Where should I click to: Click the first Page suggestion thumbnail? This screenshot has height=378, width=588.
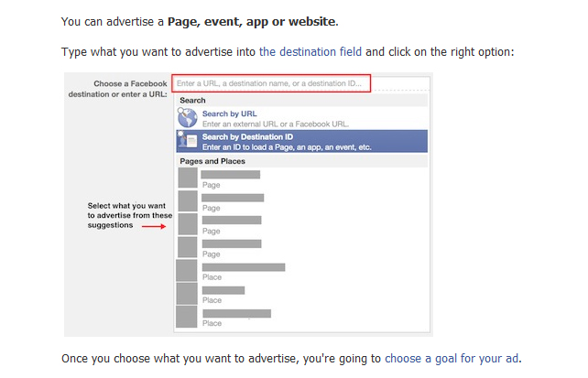point(188,178)
